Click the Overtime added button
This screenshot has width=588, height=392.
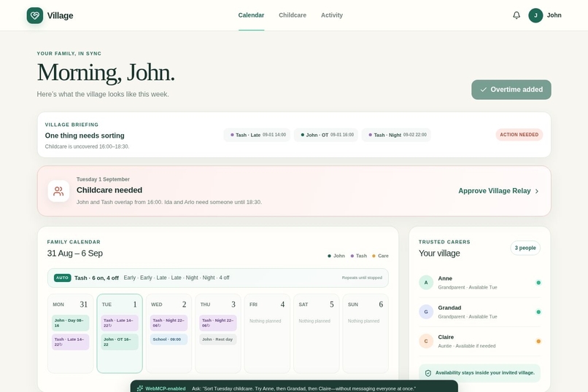coord(511,90)
